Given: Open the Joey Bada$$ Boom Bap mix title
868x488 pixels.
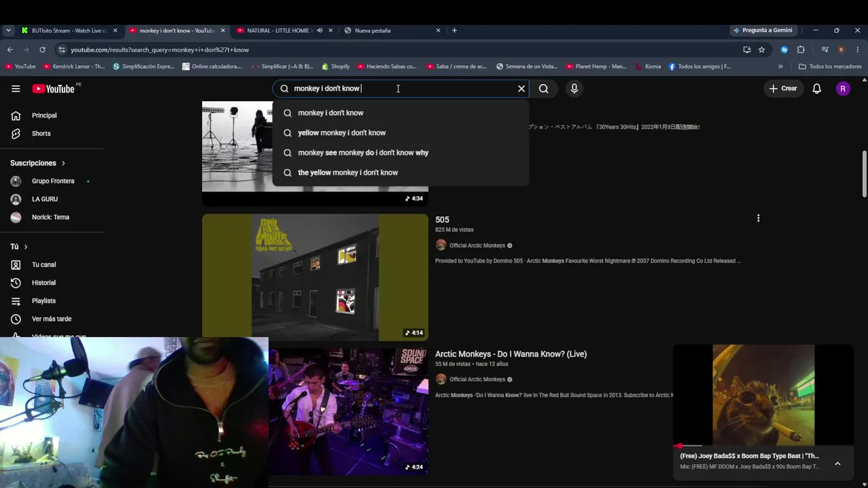Looking at the screenshot, I should tap(749, 456).
